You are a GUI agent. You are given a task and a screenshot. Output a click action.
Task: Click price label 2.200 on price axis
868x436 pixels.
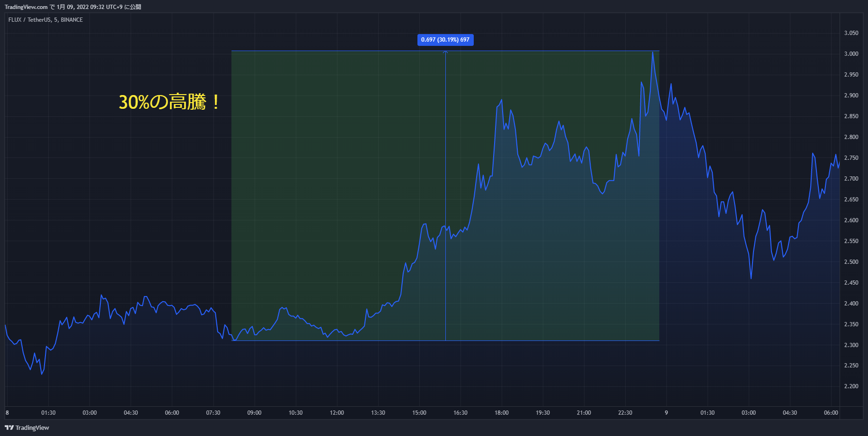coord(851,386)
